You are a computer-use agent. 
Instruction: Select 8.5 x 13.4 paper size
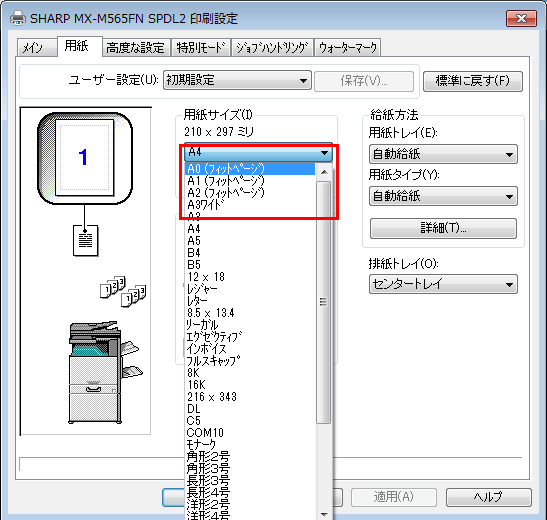pyautogui.click(x=250, y=313)
